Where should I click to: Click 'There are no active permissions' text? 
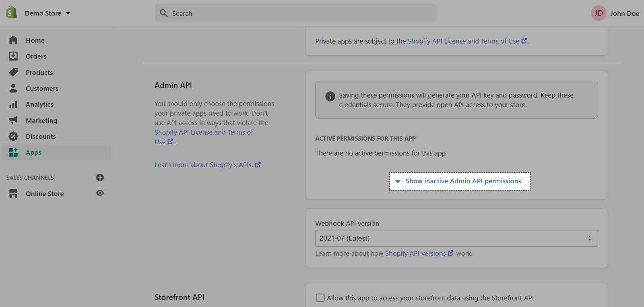click(x=380, y=153)
